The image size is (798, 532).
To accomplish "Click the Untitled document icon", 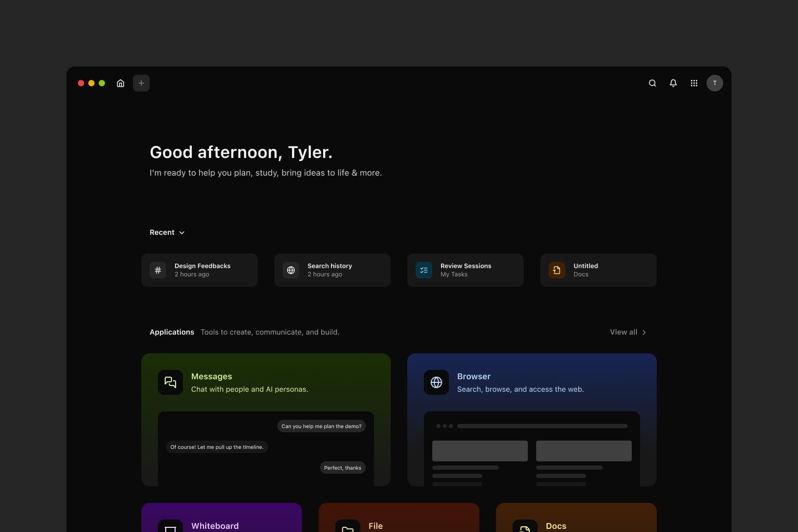I will (557, 270).
